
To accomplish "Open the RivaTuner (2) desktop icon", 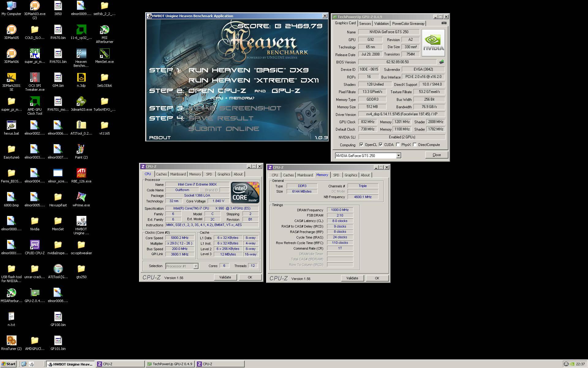I will tap(11, 343).
